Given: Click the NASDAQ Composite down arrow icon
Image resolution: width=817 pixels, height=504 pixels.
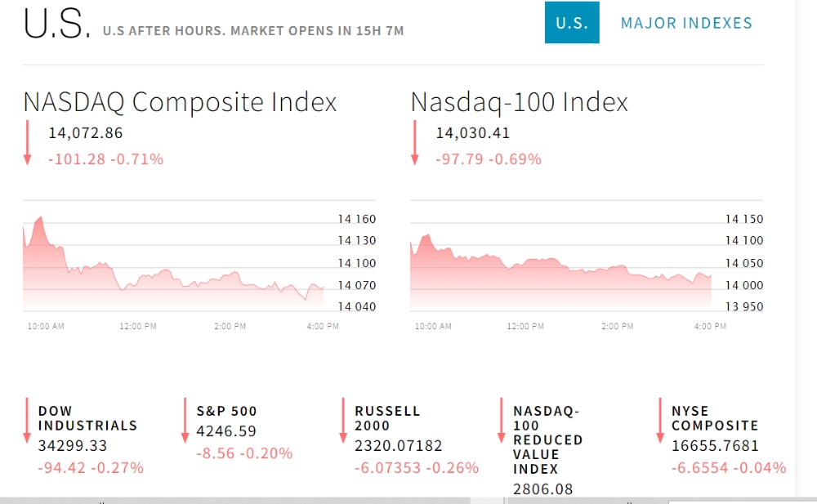Looking at the screenshot, I should pyautogui.click(x=28, y=143).
